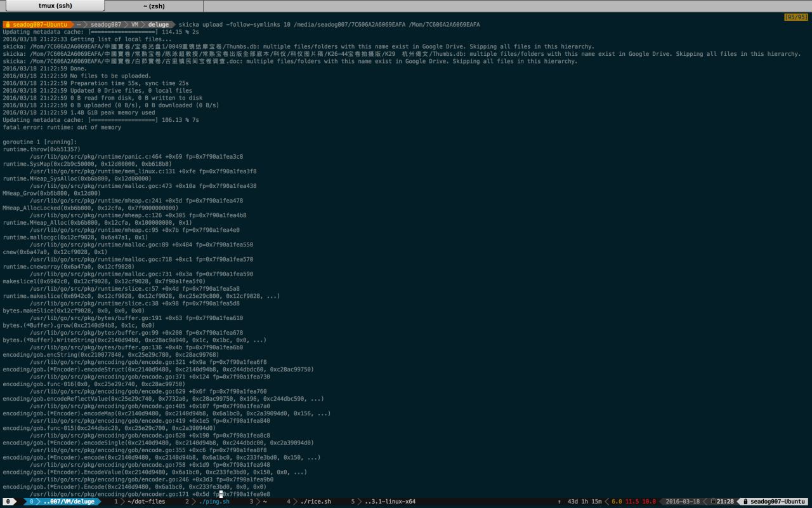This screenshot has height=508, width=812.
Task: Click the (*Encoder).encodeMap stack frame line
Action: [x=166, y=413]
